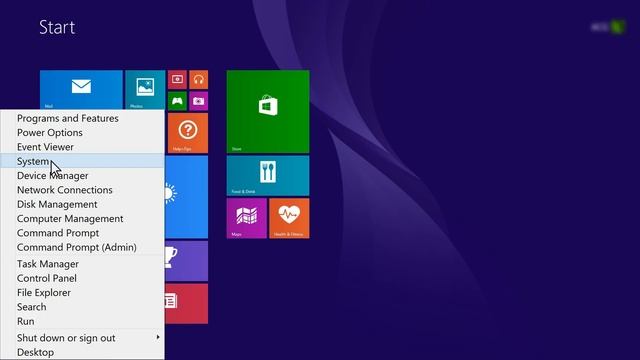This screenshot has height=360, width=640.
Task: Open the Help+Tips question mark tile
Action: tap(188, 133)
